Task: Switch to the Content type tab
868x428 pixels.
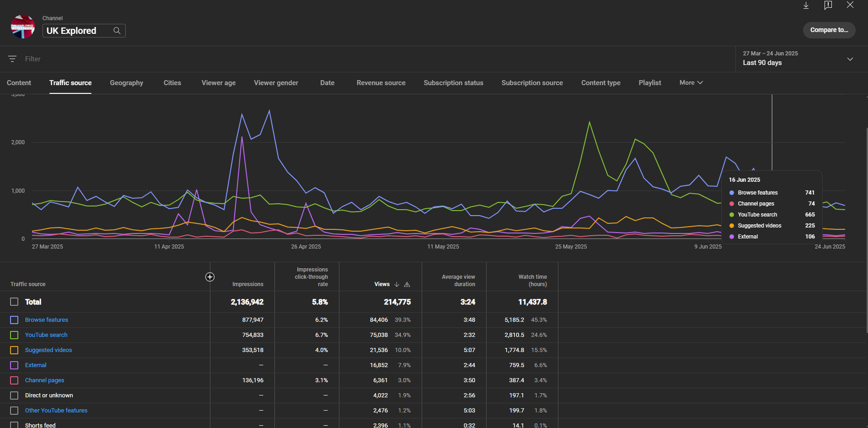Action: [601, 83]
